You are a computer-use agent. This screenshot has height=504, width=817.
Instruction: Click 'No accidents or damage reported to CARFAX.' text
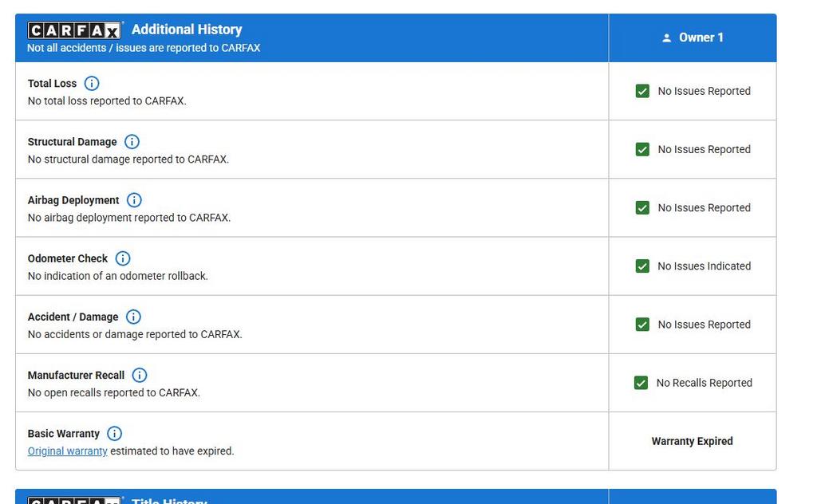[x=135, y=334]
